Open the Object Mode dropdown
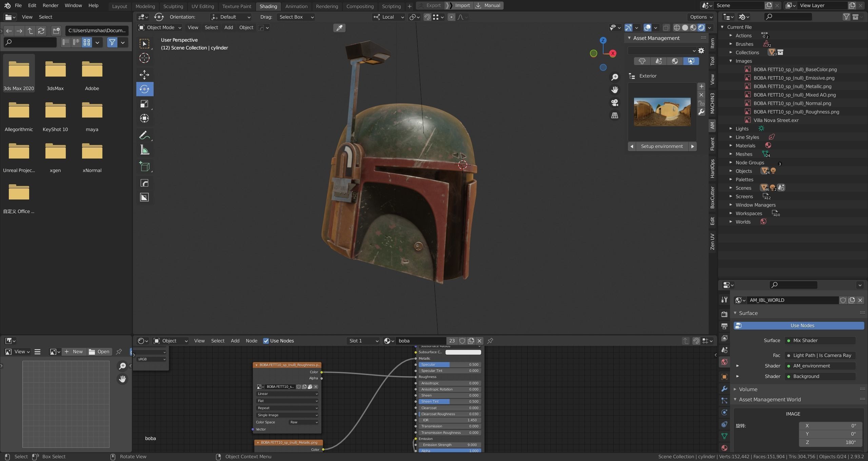Screen dimensions: 868x461 (159, 27)
